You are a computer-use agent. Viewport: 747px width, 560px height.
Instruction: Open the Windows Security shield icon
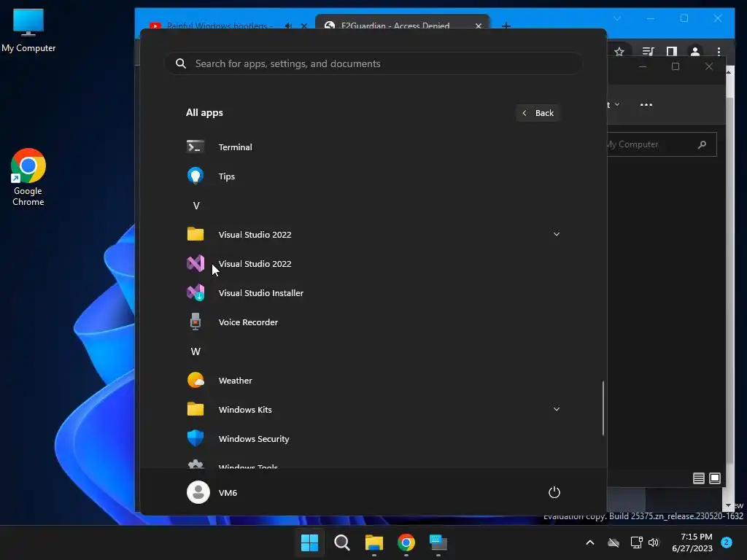click(196, 438)
